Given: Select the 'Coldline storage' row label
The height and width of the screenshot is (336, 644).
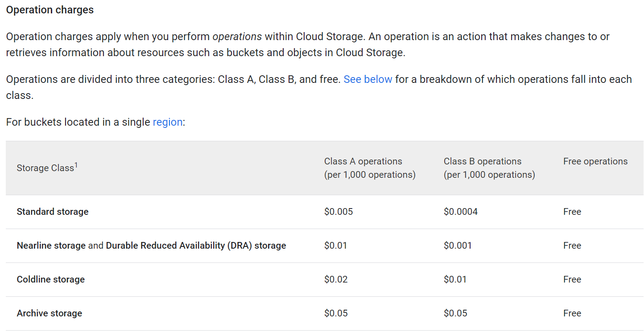Looking at the screenshot, I should coord(51,279).
